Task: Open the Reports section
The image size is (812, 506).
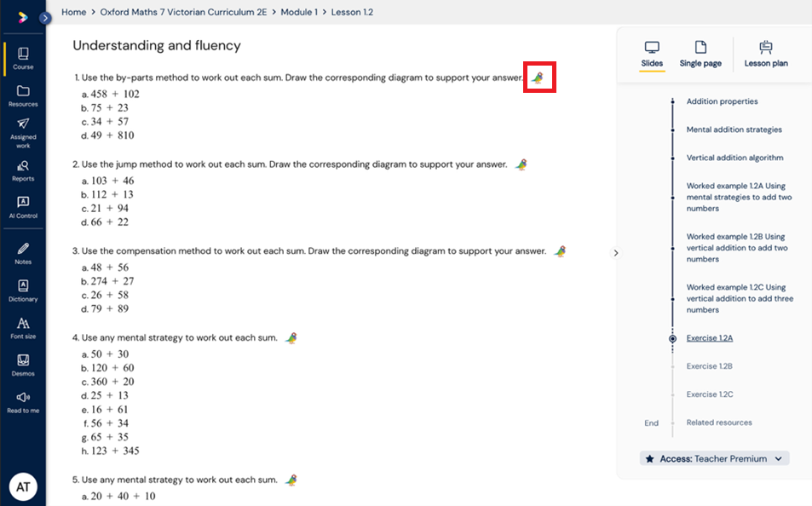Action: tap(23, 171)
